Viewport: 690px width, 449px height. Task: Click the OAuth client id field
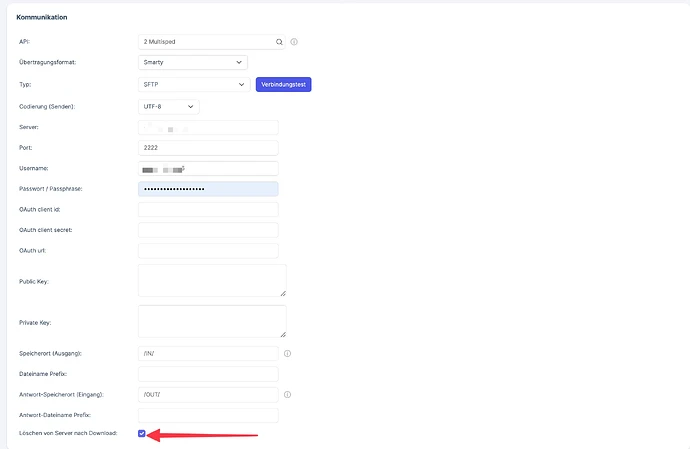(208, 210)
